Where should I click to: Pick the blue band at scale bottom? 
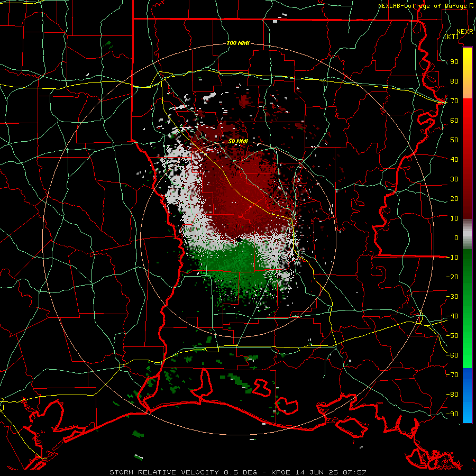(x=467, y=396)
